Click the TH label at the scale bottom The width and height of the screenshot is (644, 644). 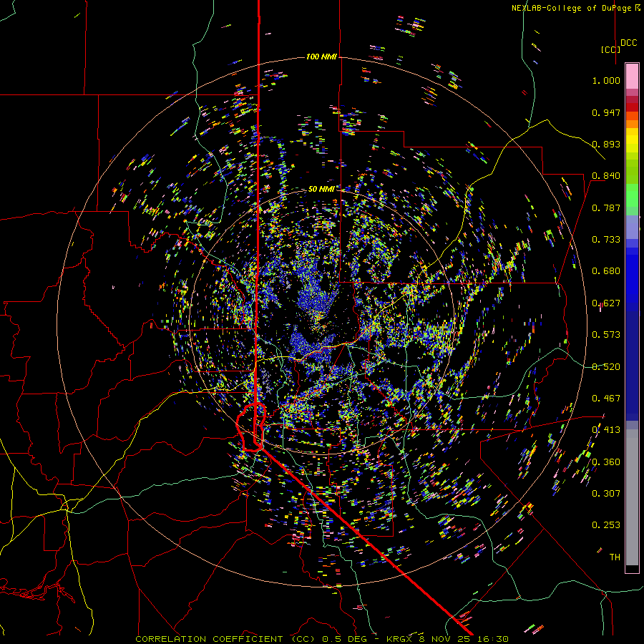coord(615,557)
